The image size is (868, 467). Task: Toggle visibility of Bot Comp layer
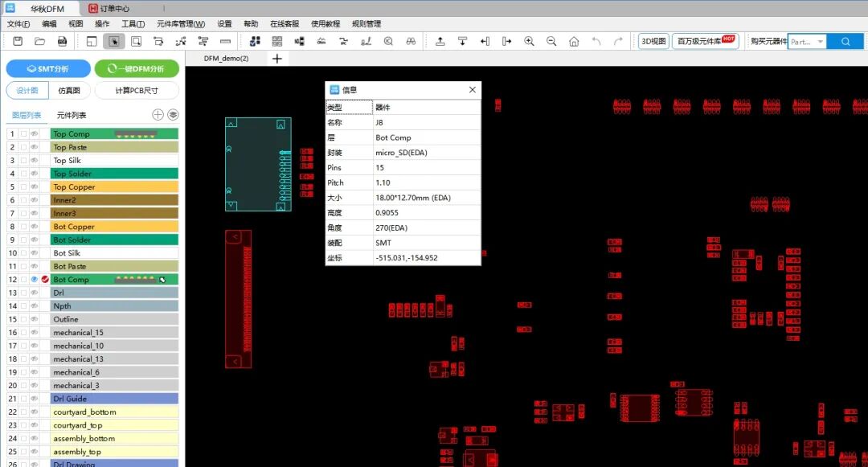tap(35, 280)
